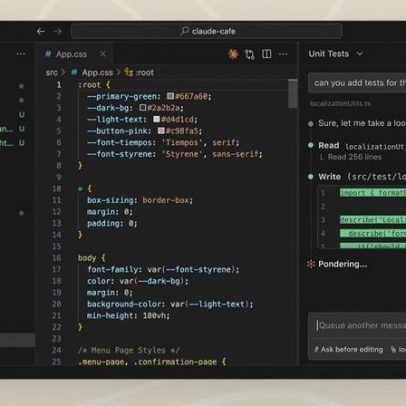The image size is (406, 406).
Task: Click the 'Read 256 lines' result text
Action: click(355, 157)
